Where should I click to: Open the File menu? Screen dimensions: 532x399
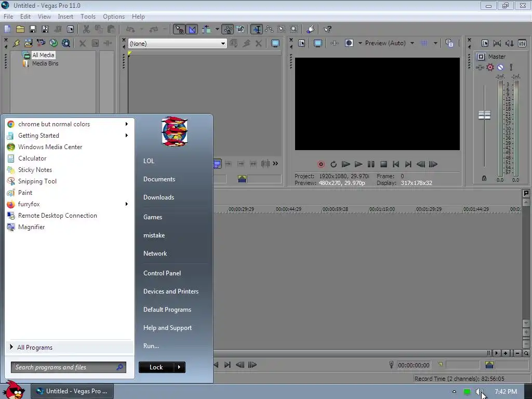coord(8,16)
